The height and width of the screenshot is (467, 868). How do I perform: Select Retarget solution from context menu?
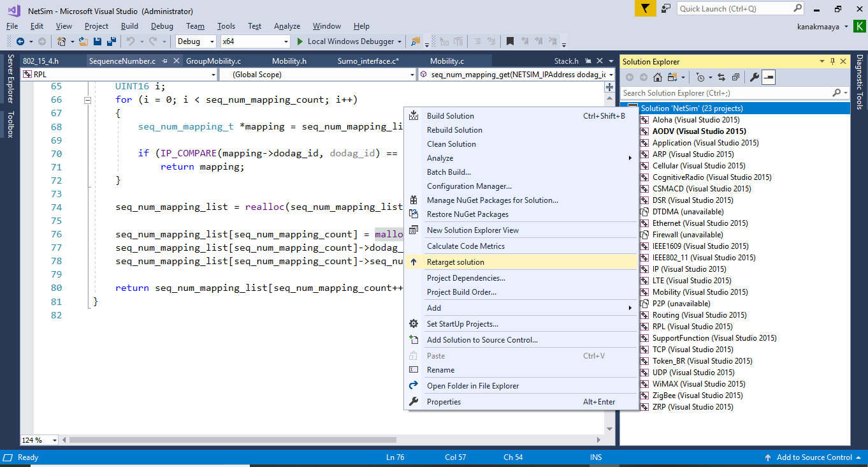pos(521,262)
